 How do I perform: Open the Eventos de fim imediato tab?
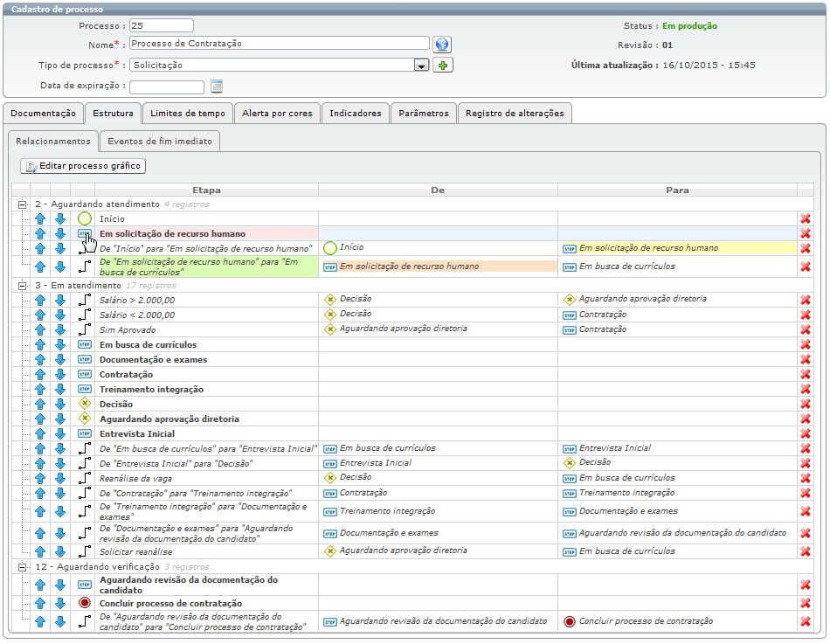pyautogui.click(x=160, y=142)
